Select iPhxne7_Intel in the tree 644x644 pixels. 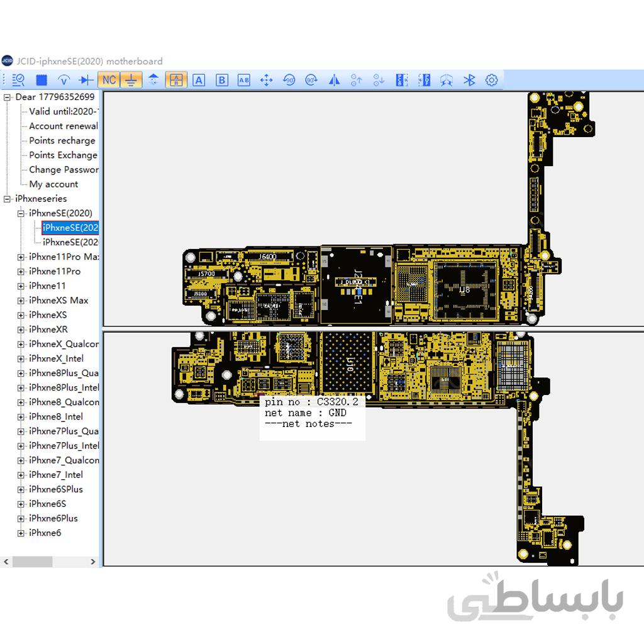tap(56, 475)
